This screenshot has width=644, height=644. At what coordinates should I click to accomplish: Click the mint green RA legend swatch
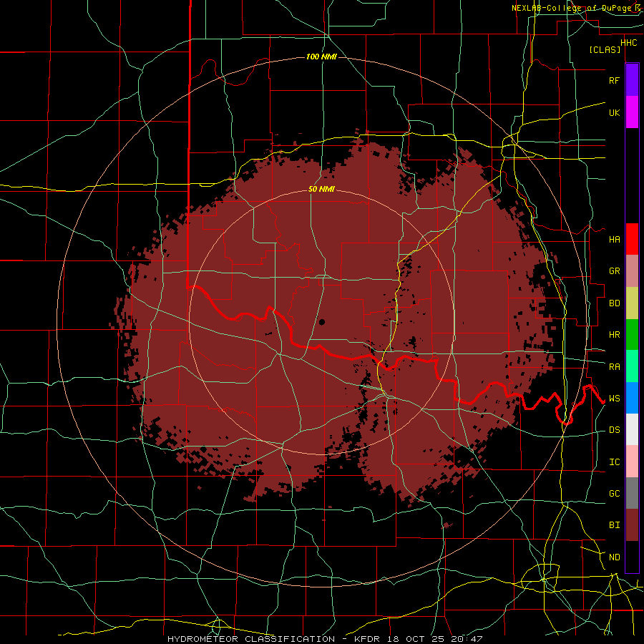tap(632, 366)
